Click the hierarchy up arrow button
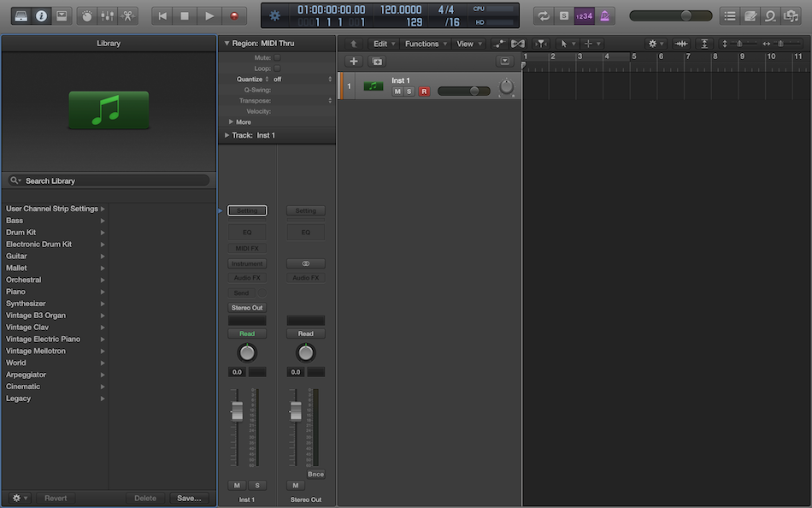 (x=354, y=44)
